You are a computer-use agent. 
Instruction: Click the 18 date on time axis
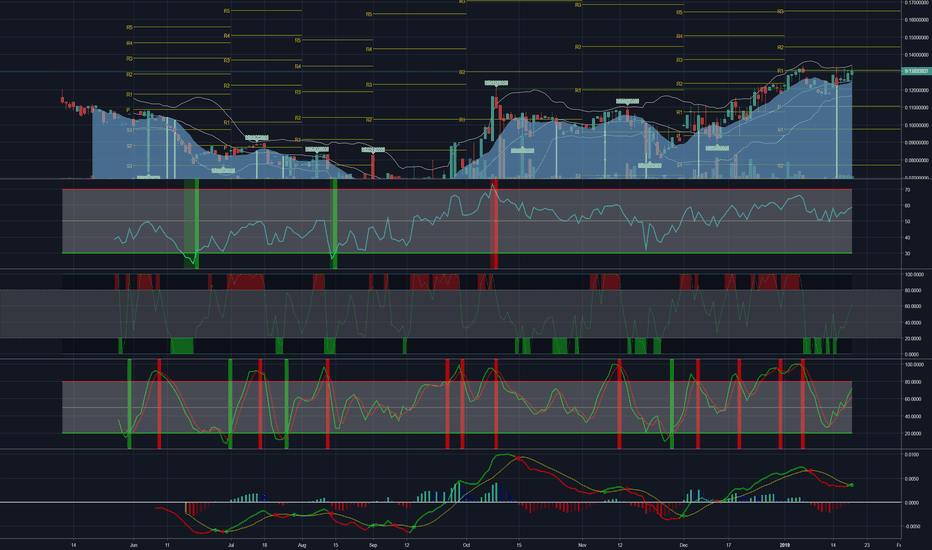(265, 545)
